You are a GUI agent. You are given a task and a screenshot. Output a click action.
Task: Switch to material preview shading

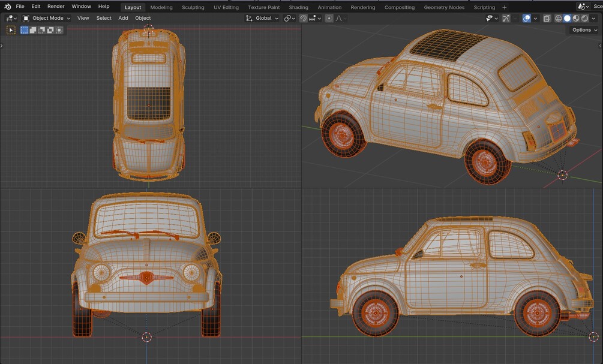tap(575, 19)
